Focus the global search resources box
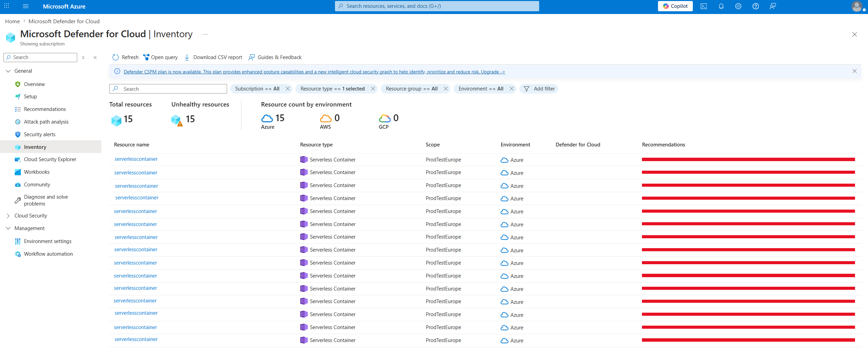The image size is (868, 355). click(437, 6)
